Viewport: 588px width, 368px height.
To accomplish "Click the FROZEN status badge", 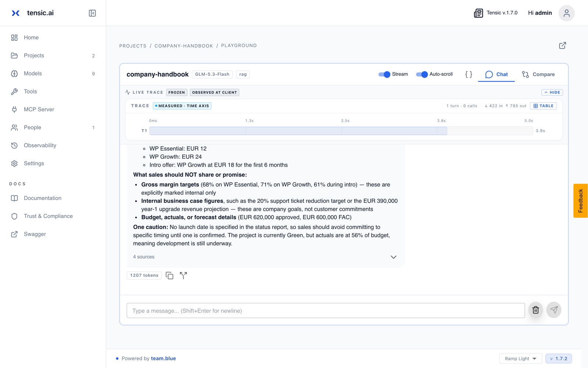I will pos(177,92).
